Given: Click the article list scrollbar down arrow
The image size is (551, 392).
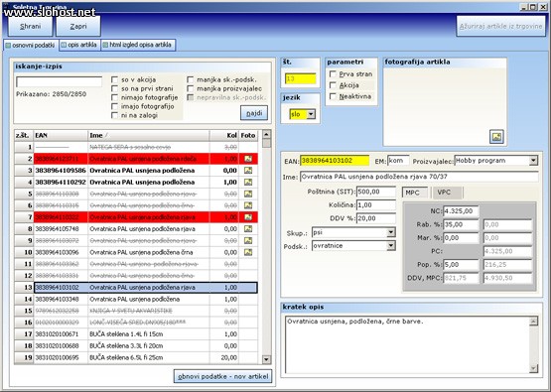Looking at the screenshot, I should (x=266, y=359).
